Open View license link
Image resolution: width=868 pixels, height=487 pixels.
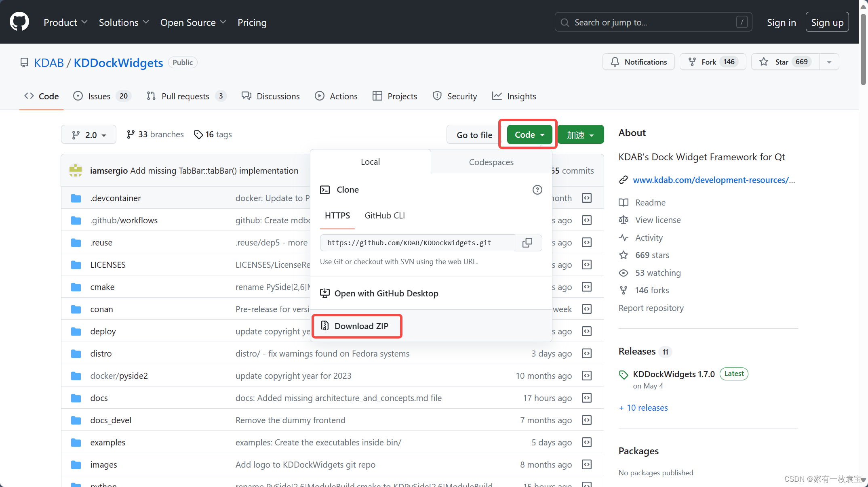click(658, 220)
